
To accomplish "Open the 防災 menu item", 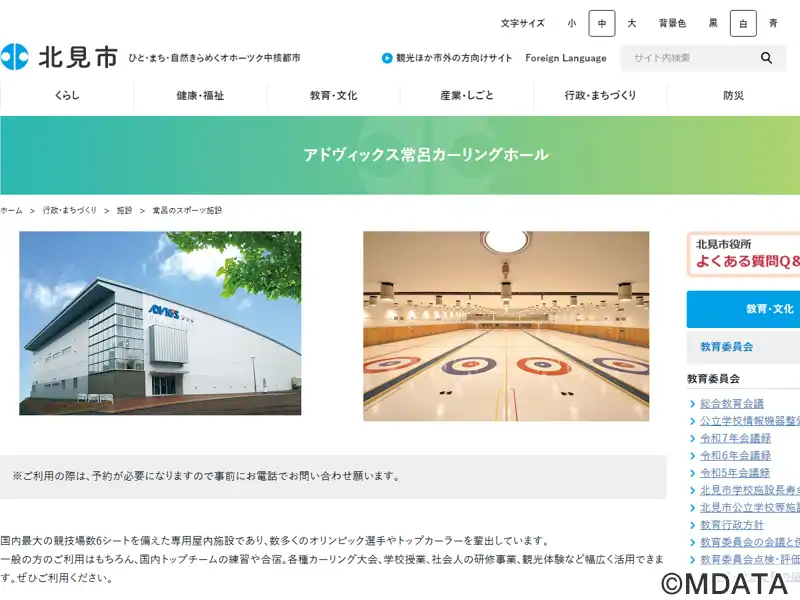I will point(733,95).
